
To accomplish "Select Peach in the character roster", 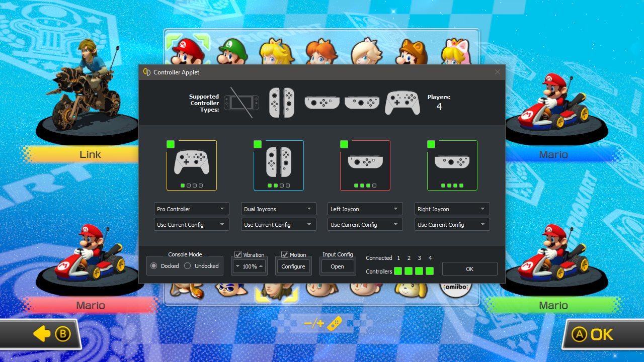I will point(276,51).
